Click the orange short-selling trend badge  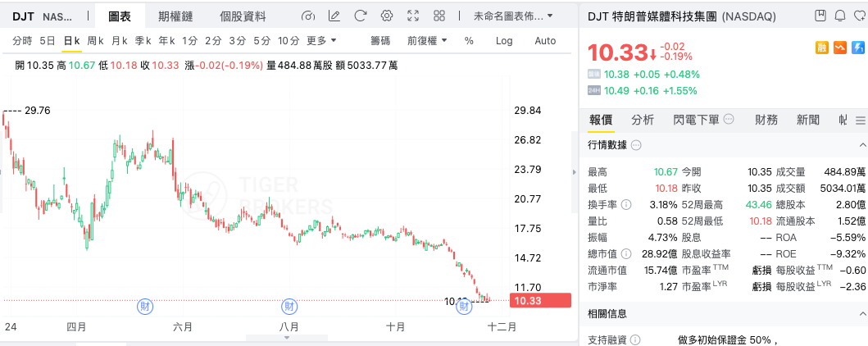click(x=840, y=48)
